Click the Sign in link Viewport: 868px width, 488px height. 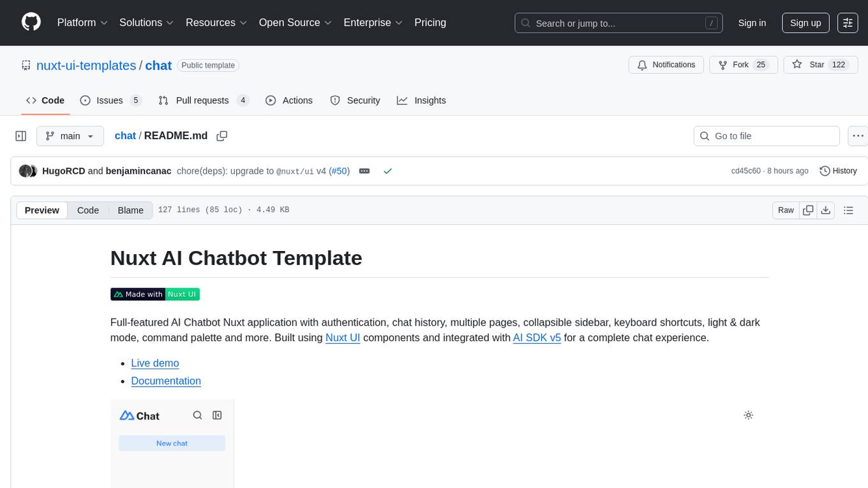pos(752,23)
